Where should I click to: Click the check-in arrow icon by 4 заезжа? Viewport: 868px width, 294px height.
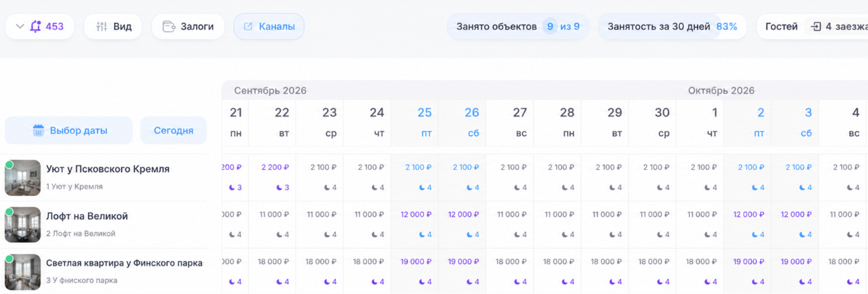point(816,26)
